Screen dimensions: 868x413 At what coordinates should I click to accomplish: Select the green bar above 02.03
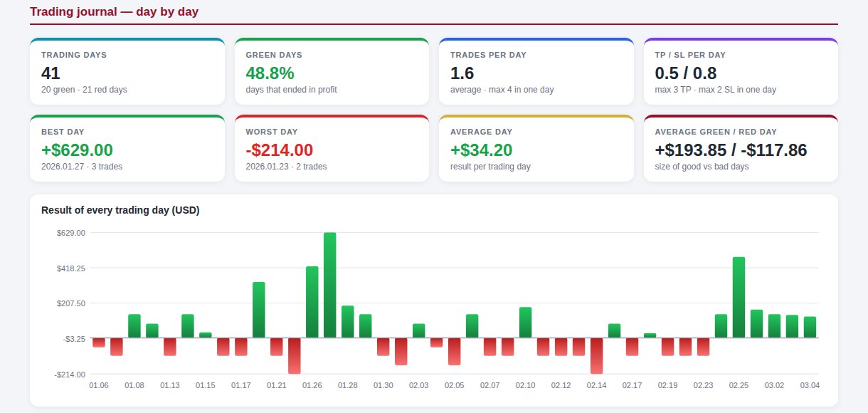[419, 330]
